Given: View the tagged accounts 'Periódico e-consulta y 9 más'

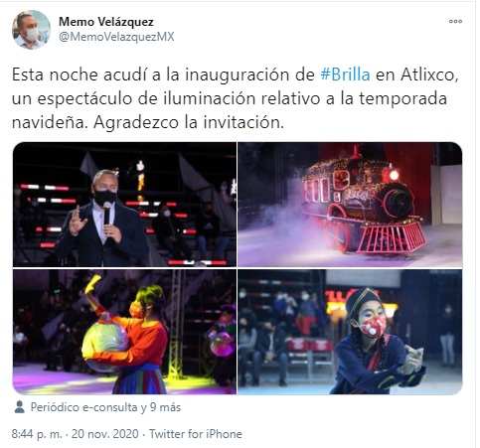Looking at the screenshot, I should pos(105,407).
